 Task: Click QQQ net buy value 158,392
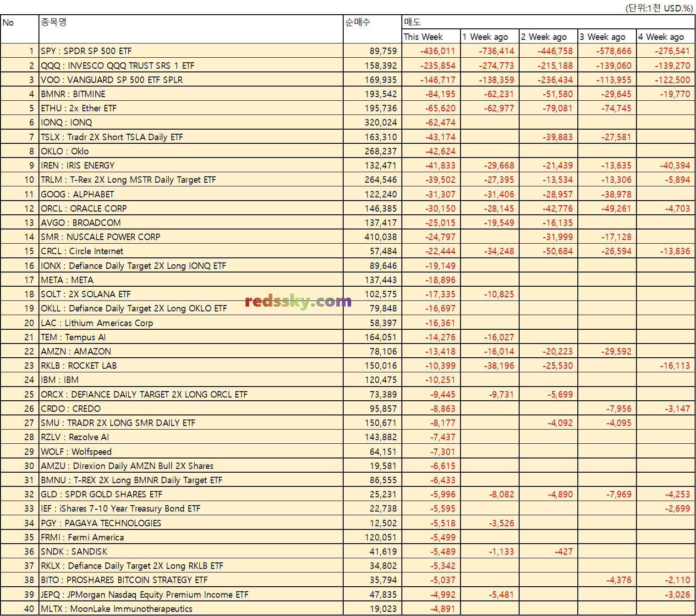point(373,65)
